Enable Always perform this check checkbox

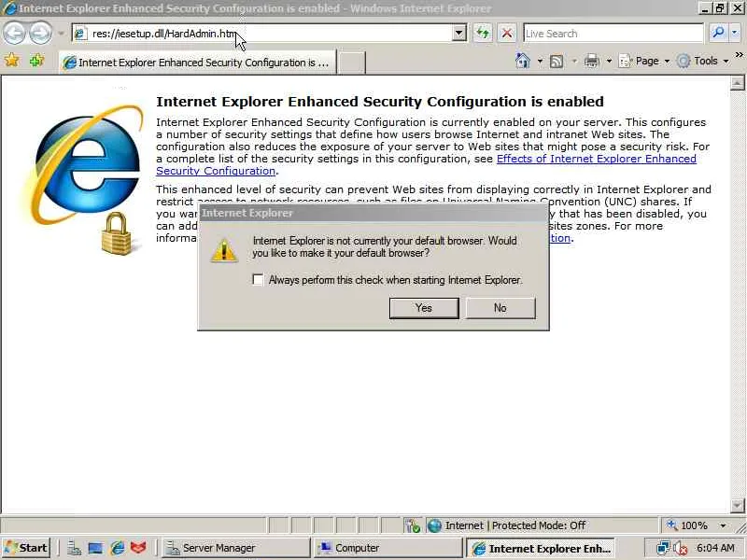point(258,279)
